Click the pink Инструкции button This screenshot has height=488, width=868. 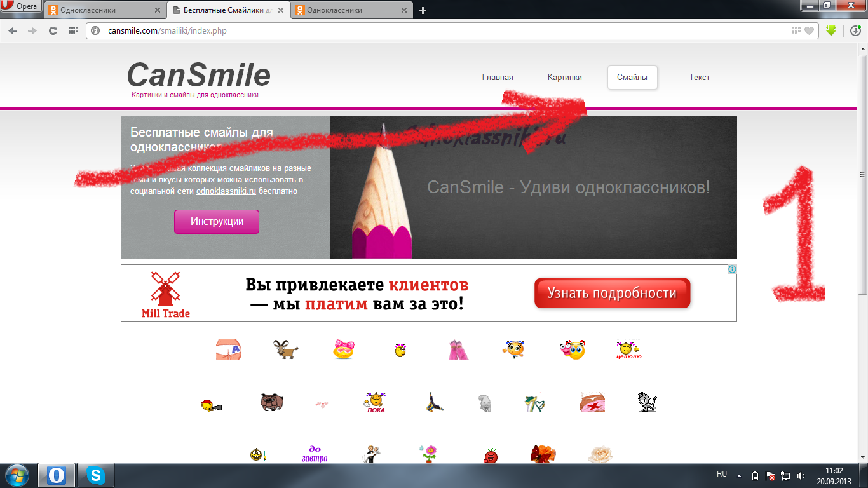click(217, 222)
